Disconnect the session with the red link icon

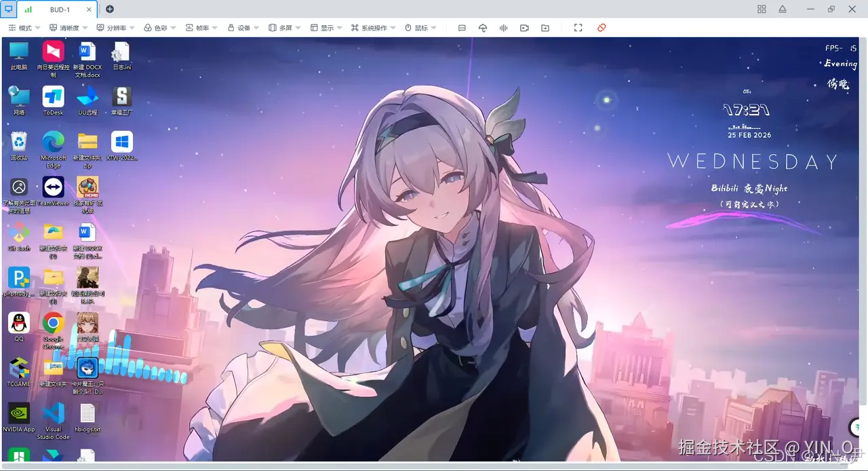[601, 28]
